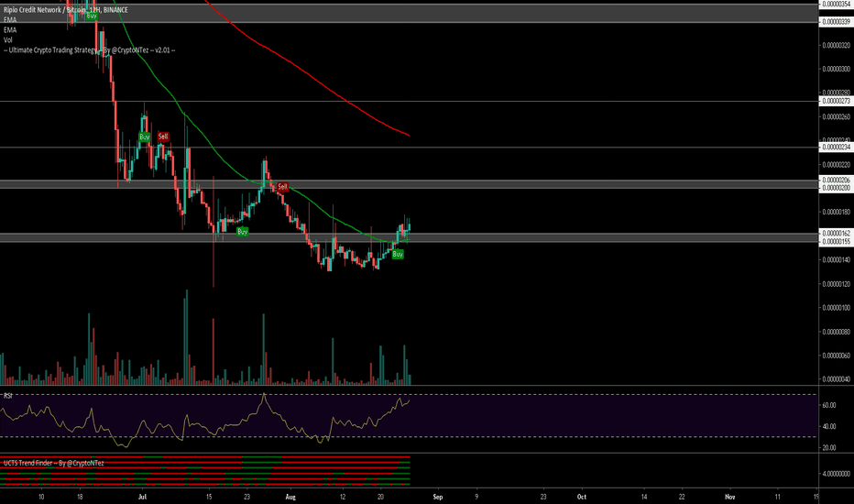Click the 4.0000000 Trend Finder scale value
The image size is (854, 504).
coord(836,474)
